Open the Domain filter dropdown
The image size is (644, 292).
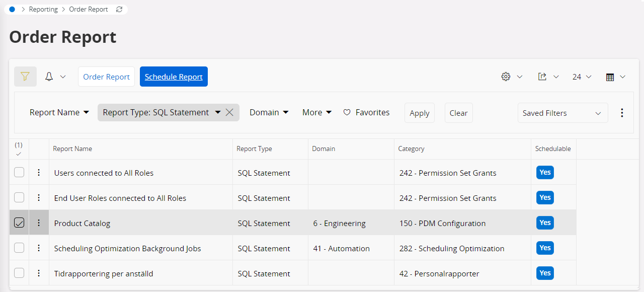[269, 112]
